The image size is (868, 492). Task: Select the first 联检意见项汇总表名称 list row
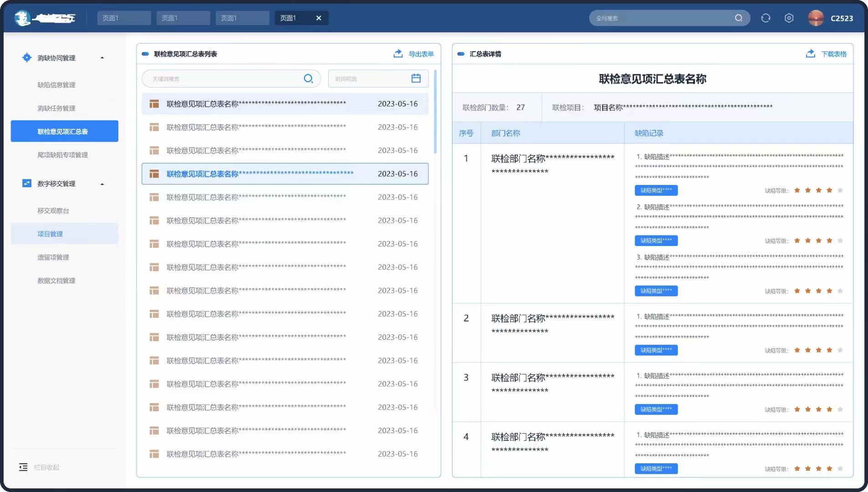pos(285,104)
